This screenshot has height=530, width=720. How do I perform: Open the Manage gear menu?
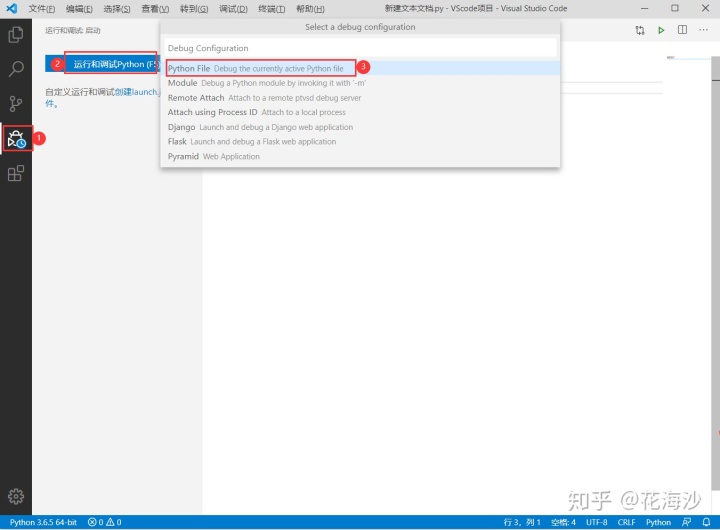pos(16,496)
